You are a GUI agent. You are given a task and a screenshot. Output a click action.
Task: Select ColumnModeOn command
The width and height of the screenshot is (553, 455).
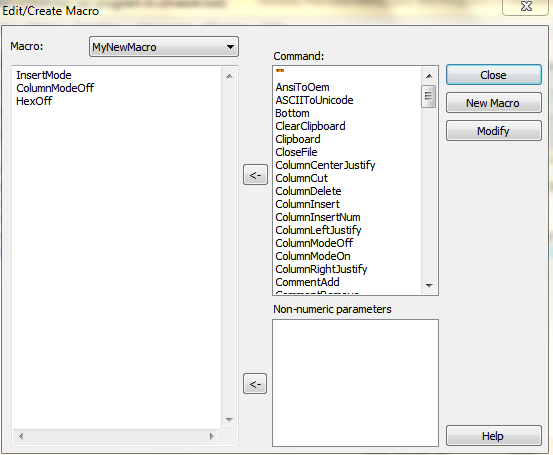pos(313,256)
